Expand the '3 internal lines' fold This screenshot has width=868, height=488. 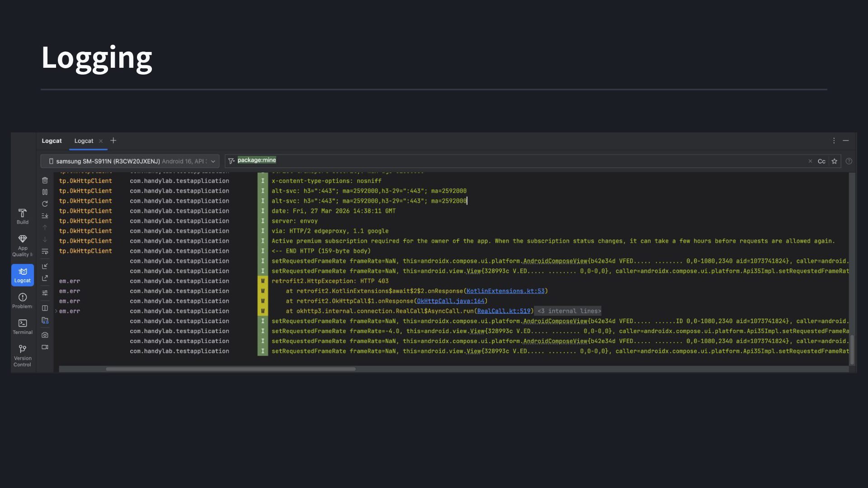[x=569, y=311]
